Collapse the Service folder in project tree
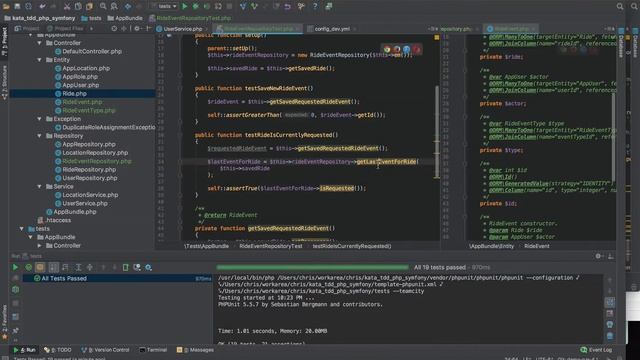 point(40,187)
